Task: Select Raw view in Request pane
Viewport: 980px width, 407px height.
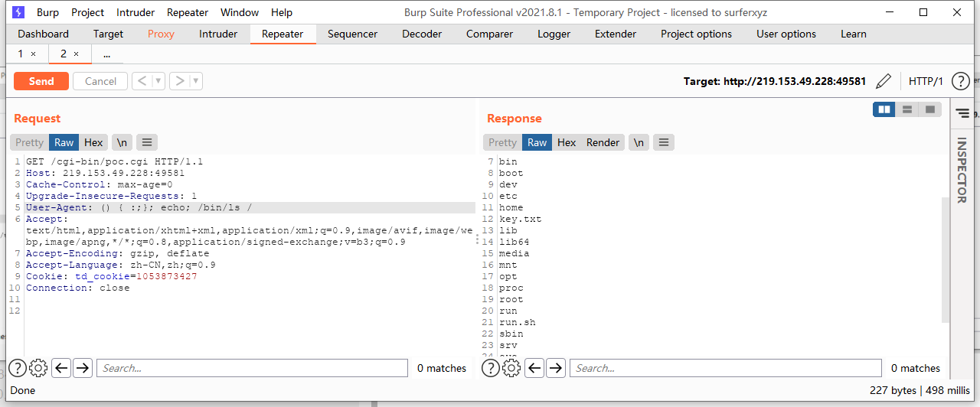Action: pos(64,142)
